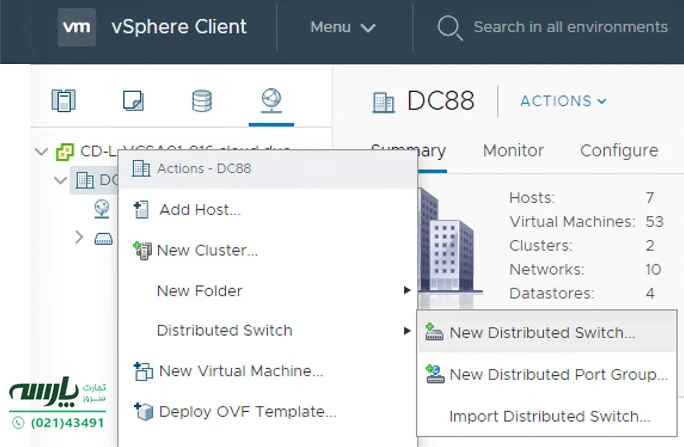Click the New Distributed Port Group icon
Viewport: 684px width, 447px height.
click(435, 374)
